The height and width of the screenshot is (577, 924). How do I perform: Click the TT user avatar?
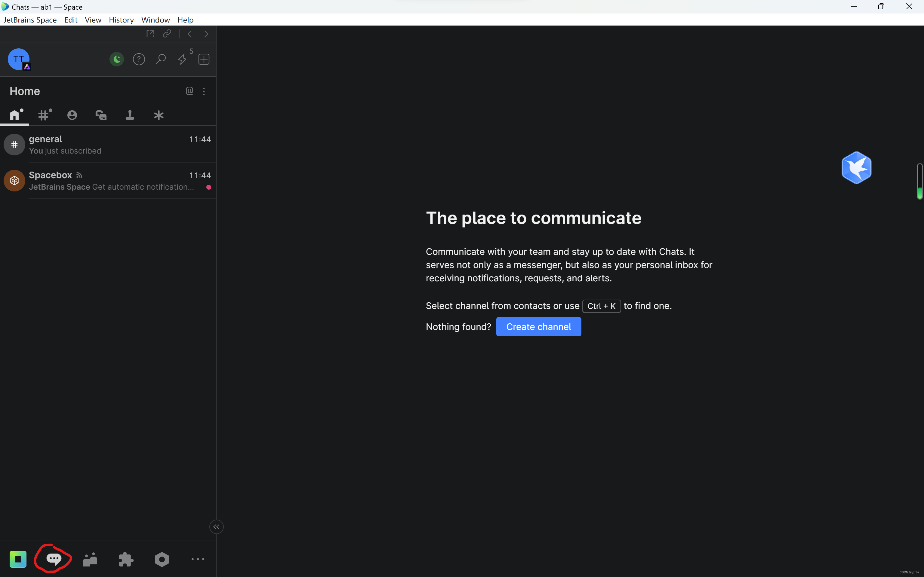(18, 59)
